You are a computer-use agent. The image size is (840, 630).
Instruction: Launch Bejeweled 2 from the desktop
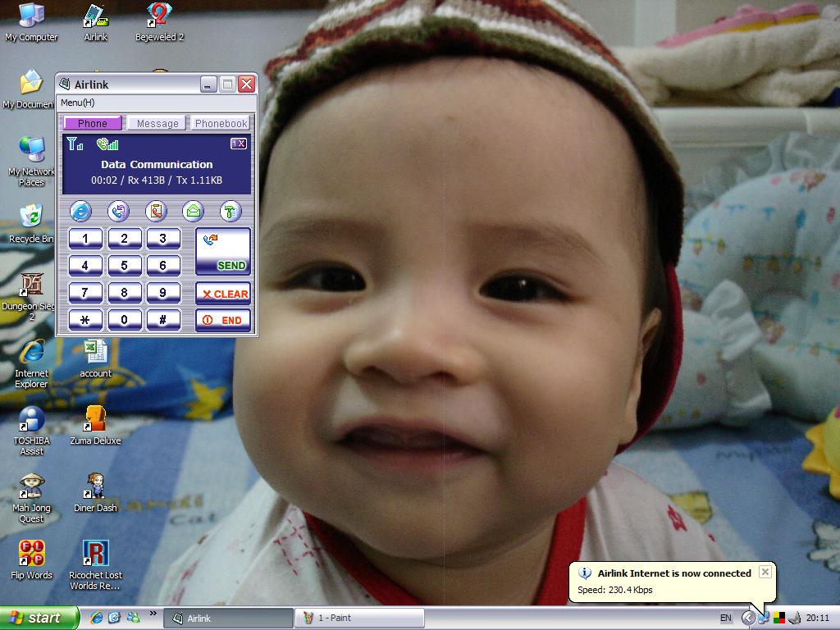click(x=159, y=22)
